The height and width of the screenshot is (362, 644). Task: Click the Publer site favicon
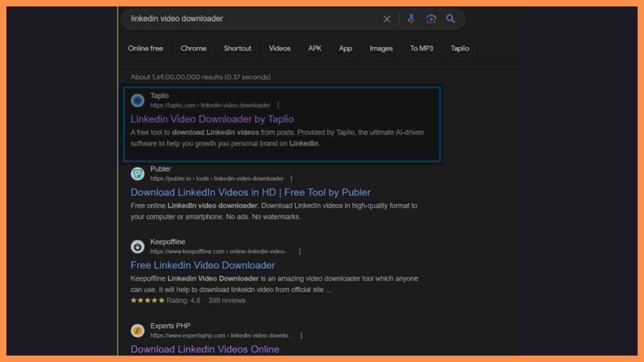pyautogui.click(x=138, y=173)
